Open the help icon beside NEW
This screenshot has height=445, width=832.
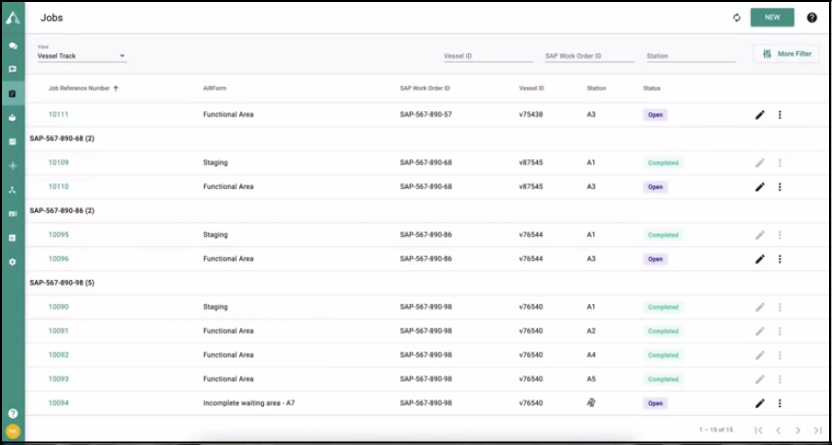point(812,18)
